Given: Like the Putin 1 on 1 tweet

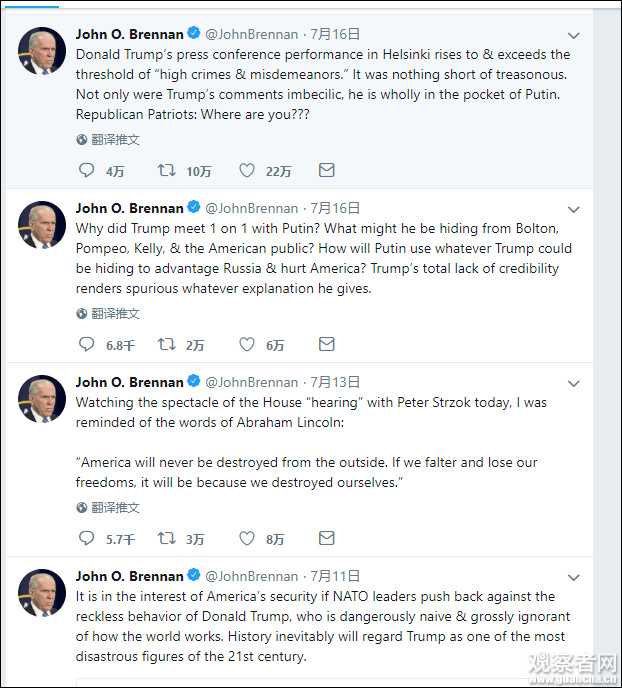Looking at the screenshot, I should click(247, 345).
